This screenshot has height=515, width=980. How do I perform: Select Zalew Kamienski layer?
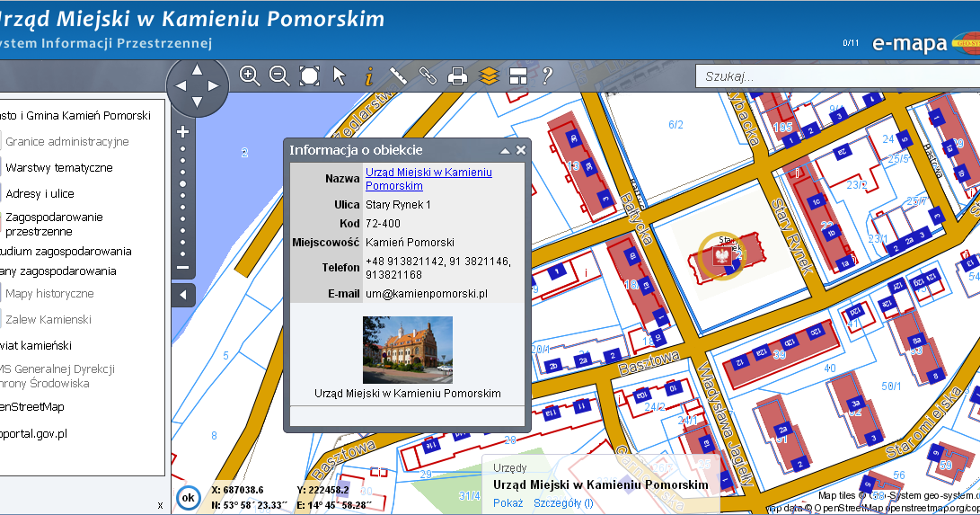click(x=49, y=319)
